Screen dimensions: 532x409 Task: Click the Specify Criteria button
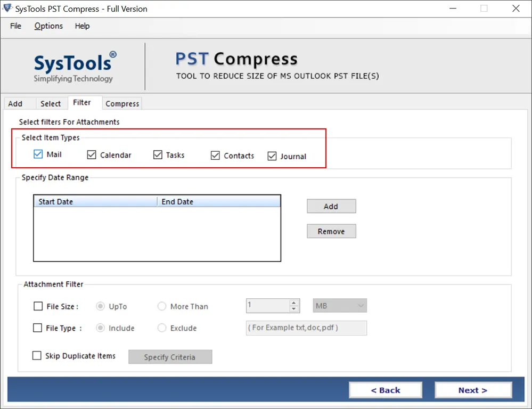170,357
